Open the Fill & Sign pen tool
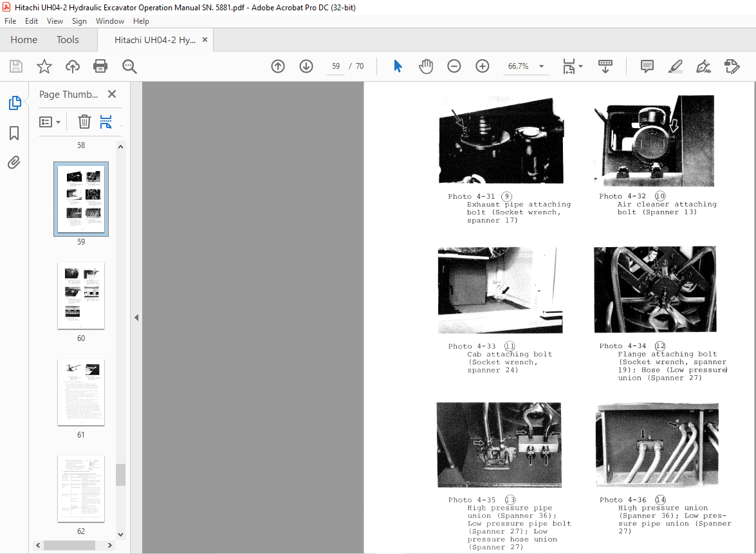Screen dimensions: 756x554 (x=703, y=66)
